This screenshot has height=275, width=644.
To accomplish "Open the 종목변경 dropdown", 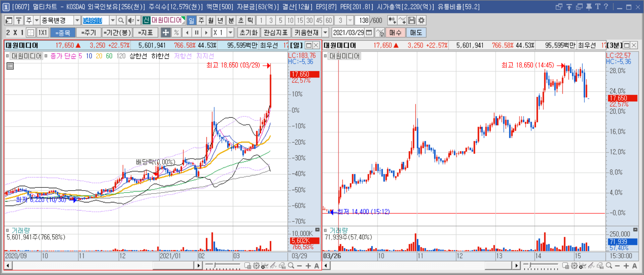I will 60,20.
